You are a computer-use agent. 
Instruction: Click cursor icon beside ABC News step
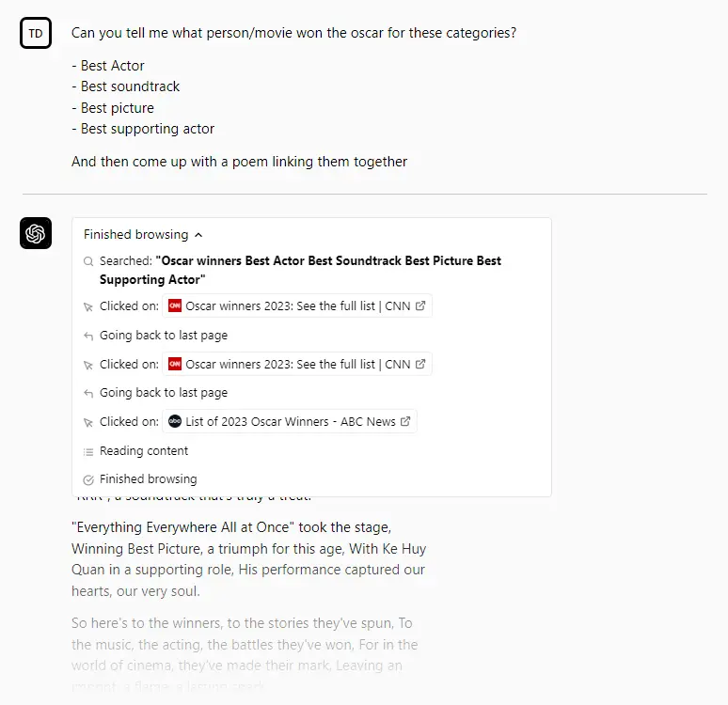88,422
